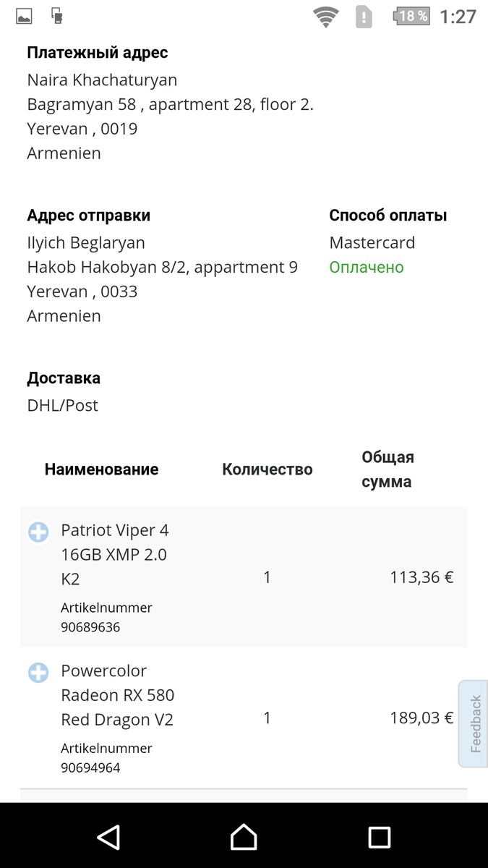Tap the DHL/Post delivery method text
This screenshot has height=868, width=488.
[x=62, y=406]
